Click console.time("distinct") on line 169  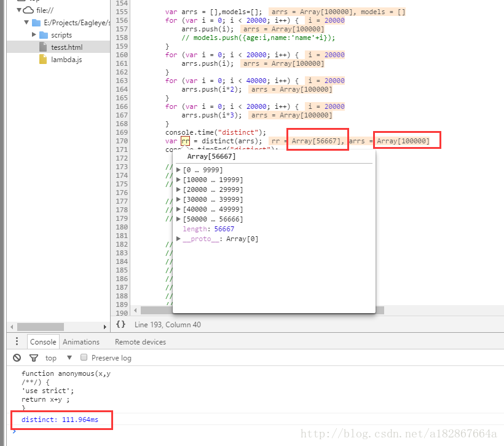point(216,132)
